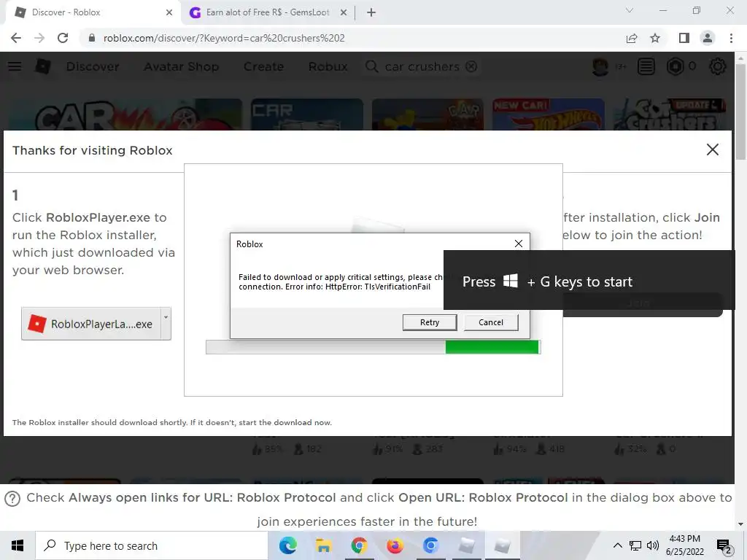Open Google Chrome from taskbar

point(359,545)
